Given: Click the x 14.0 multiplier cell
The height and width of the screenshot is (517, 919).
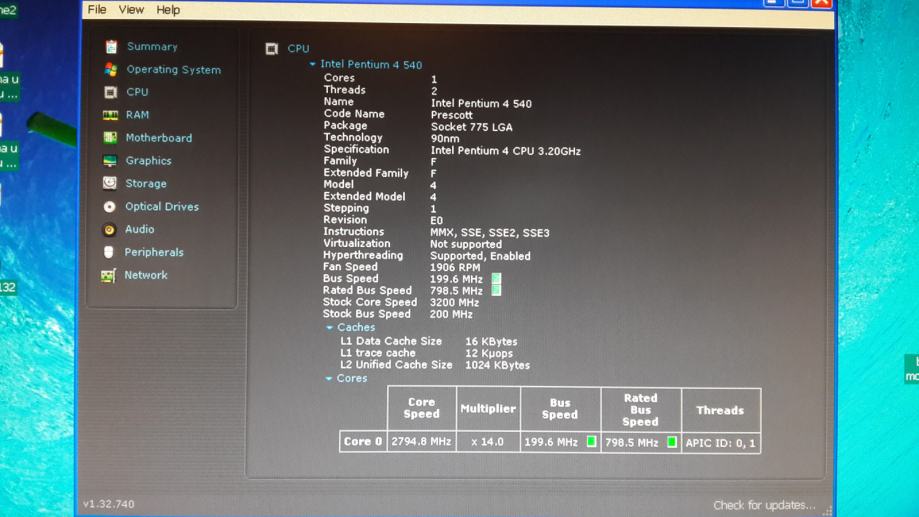Looking at the screenshot, I should [x=488, y=441].
